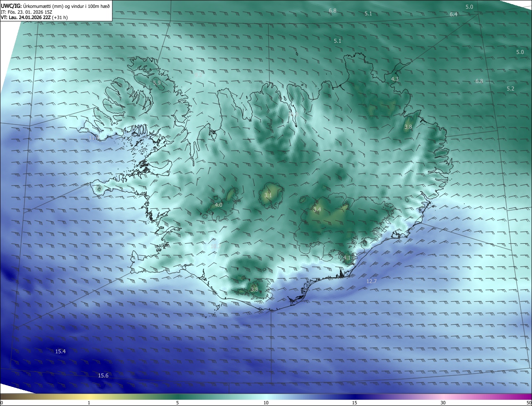Click the 3.1 value on the glacier
Screen dimensions: 532x406
pos(268,195)
